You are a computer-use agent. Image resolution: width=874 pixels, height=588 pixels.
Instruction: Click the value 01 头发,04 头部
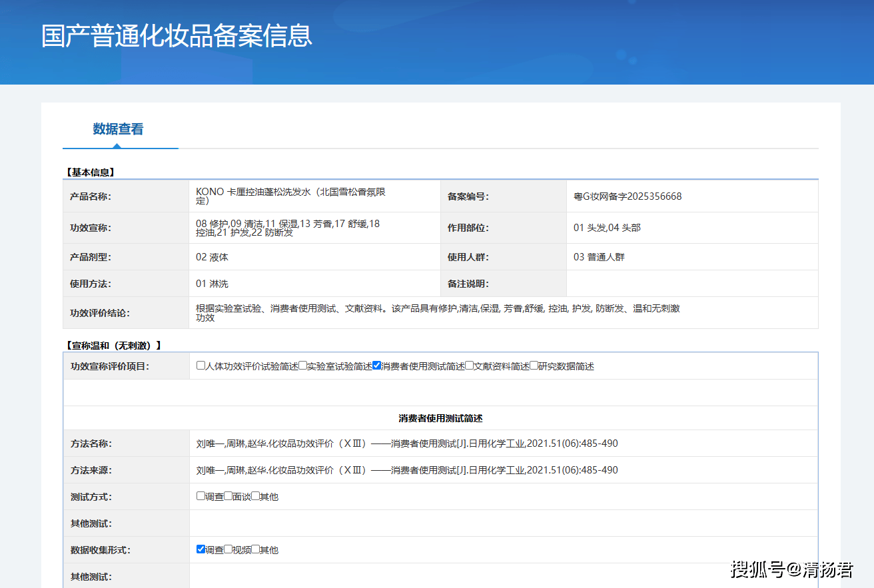(x=607, y=228)
